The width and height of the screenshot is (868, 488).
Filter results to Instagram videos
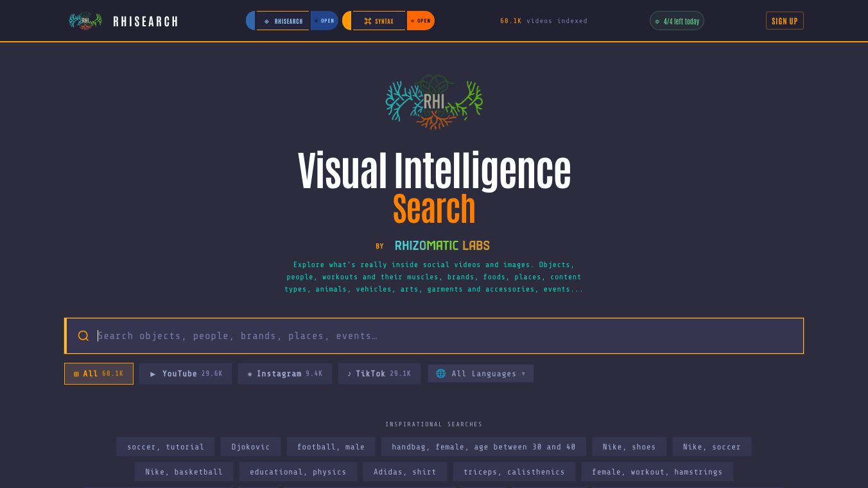click(x=285, y=374)
